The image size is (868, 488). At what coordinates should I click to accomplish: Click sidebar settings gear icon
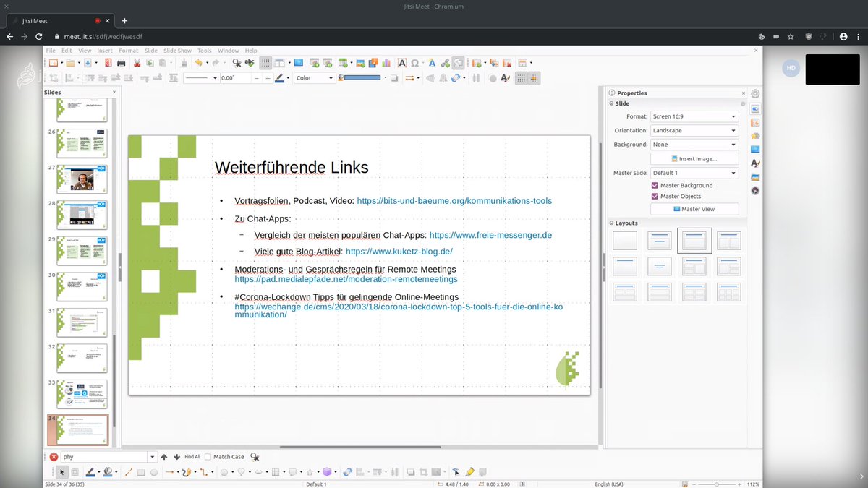click(755, 93)
